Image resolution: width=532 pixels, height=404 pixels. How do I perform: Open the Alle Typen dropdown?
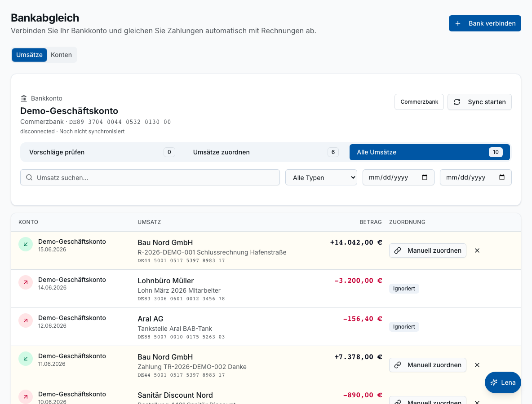click(x=321, y=177)
